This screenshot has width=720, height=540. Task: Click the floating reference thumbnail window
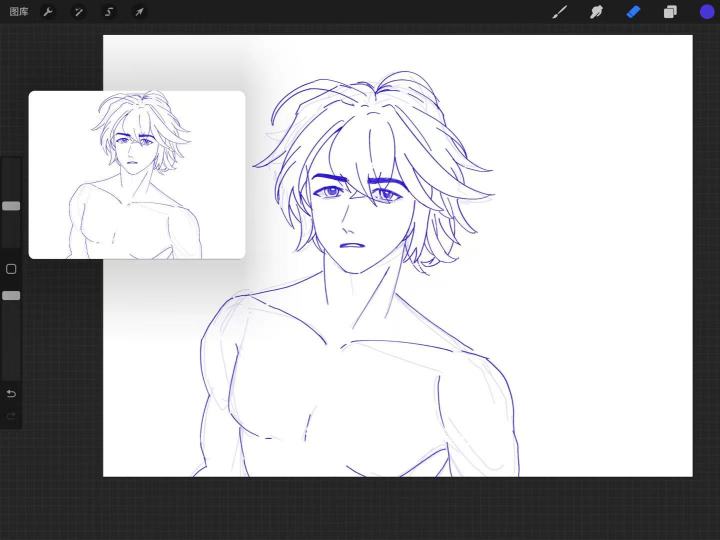[137, 175]
